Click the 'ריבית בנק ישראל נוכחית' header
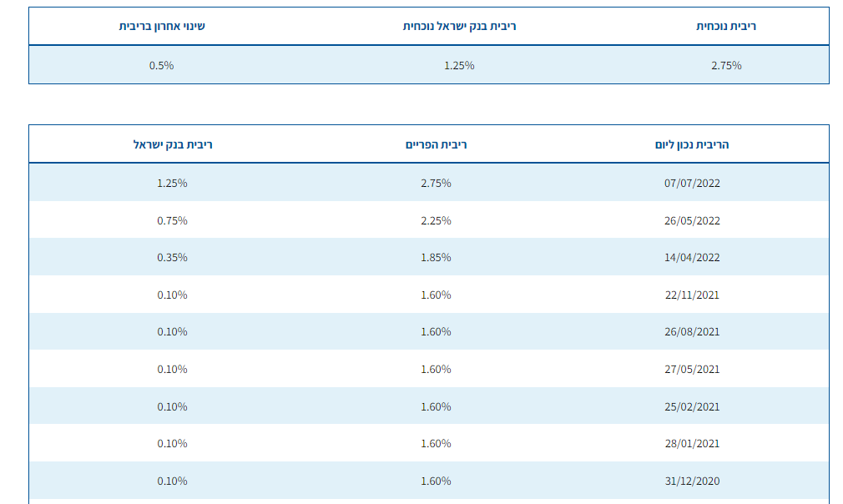 coord(459,26)
